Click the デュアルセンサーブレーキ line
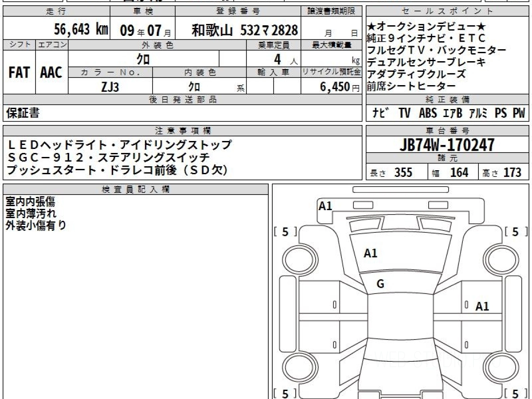Image resolution: width=532 pixels, height=399 pixels. tap(426, 63)
